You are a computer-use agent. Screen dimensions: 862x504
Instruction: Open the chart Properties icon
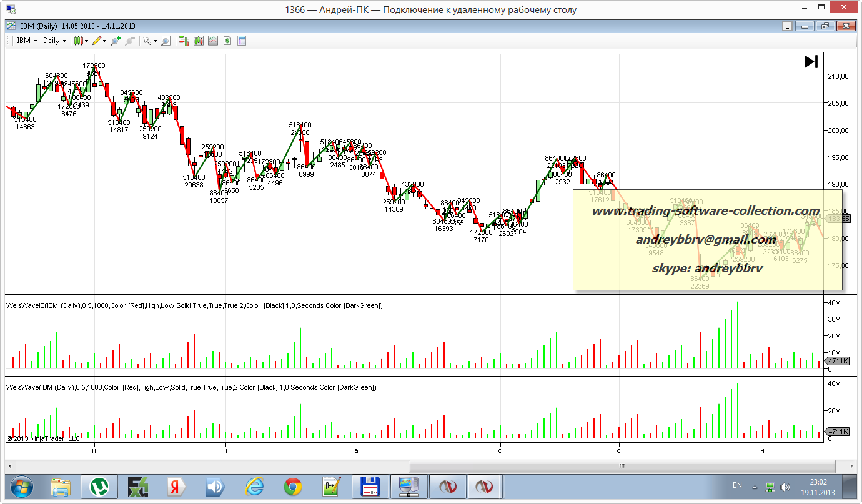pyautogui.click(x=242, y=41)
